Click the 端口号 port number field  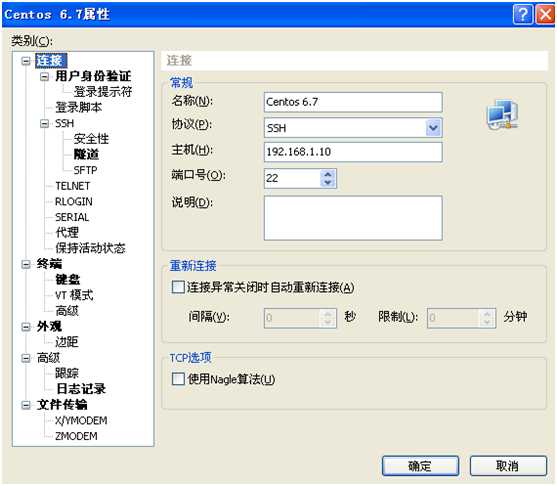click(292, 178)
